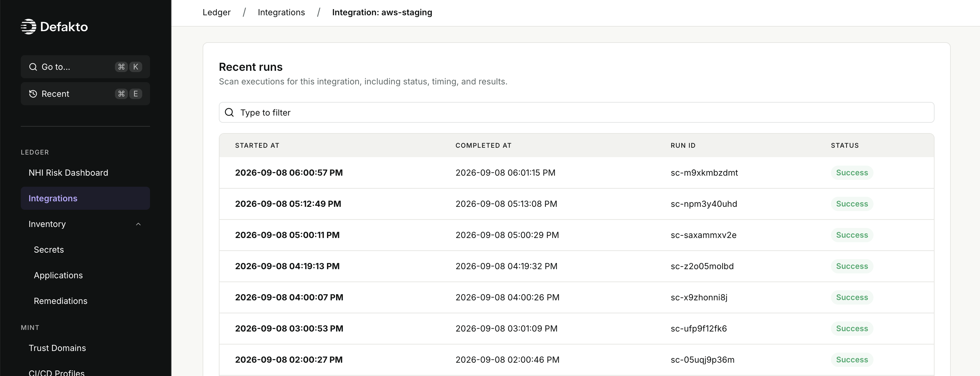980x376 pixels.
Task: Click run ID sc-npm3y40uhd
Action: (704, 204)
